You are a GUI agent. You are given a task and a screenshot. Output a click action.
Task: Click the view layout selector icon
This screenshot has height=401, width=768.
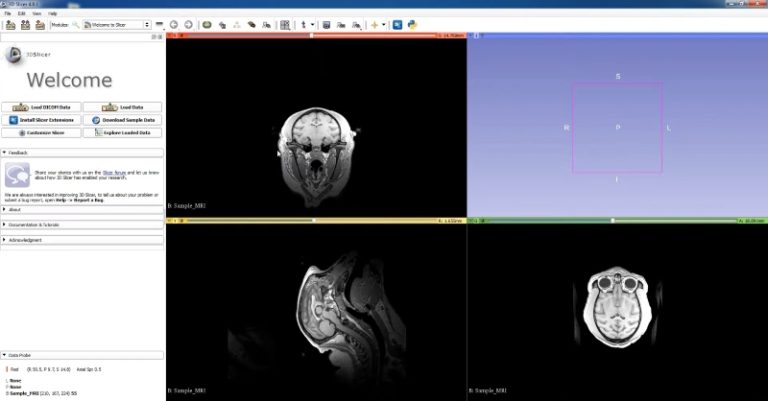click(285, 24)
